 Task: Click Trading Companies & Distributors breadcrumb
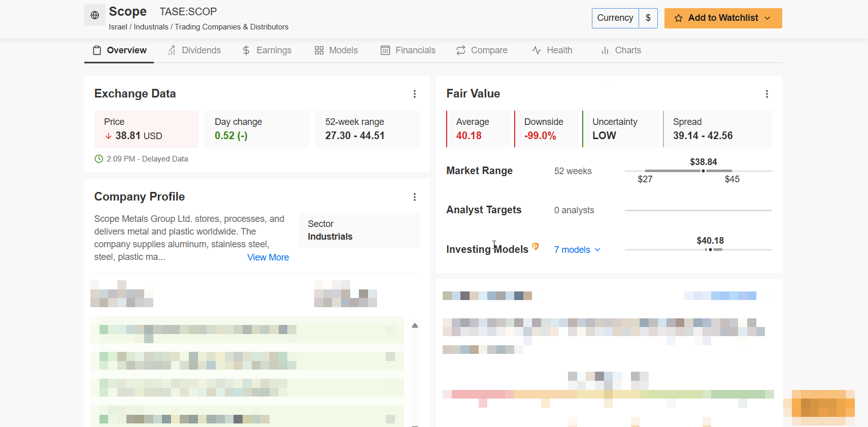231,27
